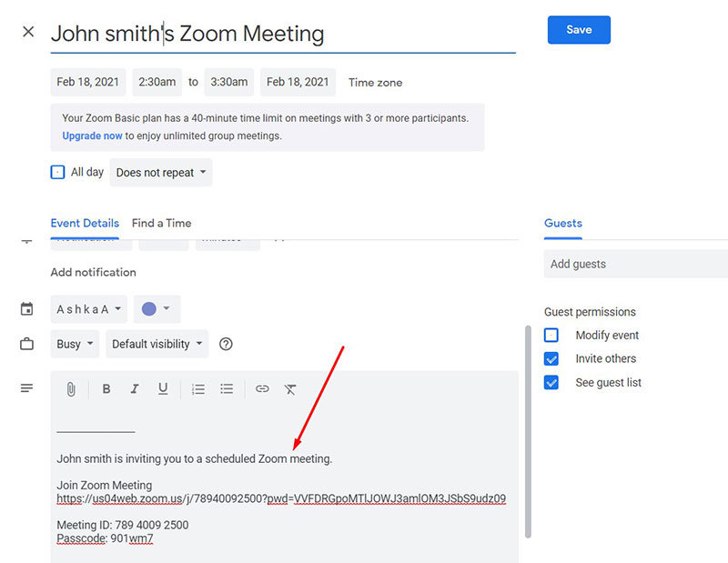Open the end date Feb 18, 2021
Image resolution: width=728 pixels, height=563 pixels.
pyautogui.click(x=298, y=82)
